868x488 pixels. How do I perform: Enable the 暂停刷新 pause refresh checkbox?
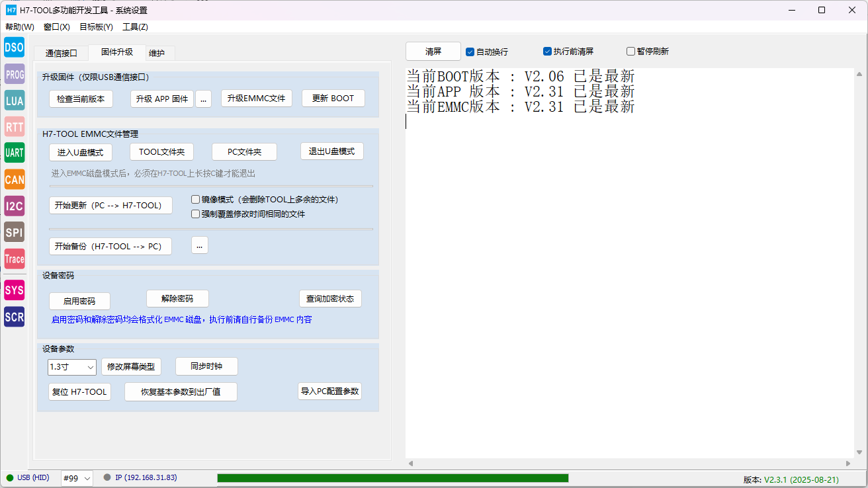pos(630,52)
